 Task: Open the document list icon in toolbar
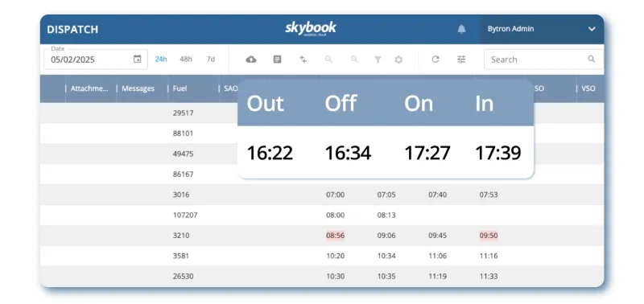[277, 60]
